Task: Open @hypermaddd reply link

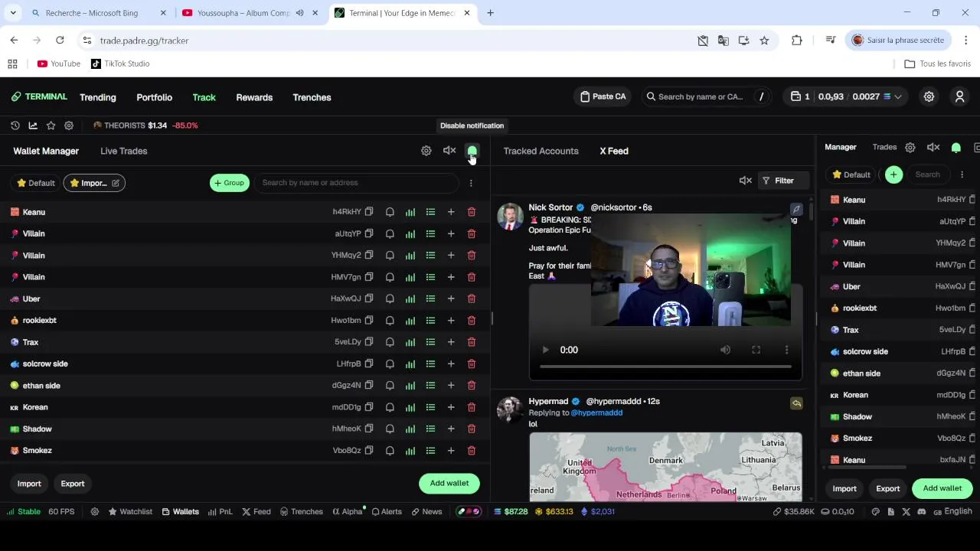Action: click(596, 412)
